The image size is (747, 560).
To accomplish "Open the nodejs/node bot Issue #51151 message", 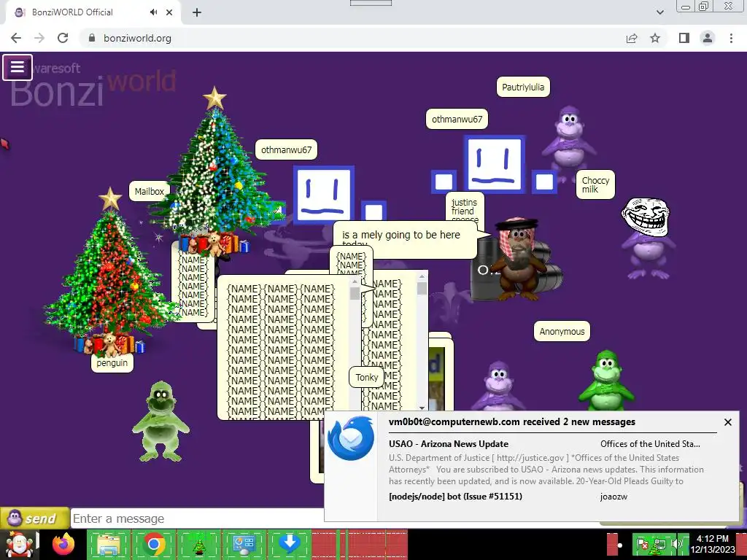I will coord(455,496).
